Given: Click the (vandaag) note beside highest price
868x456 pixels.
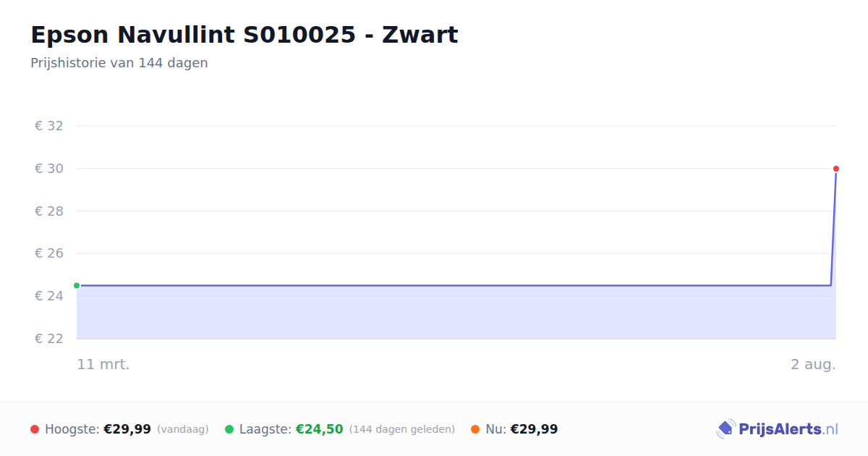Looking at the screenshot, I should pos(182,429).
